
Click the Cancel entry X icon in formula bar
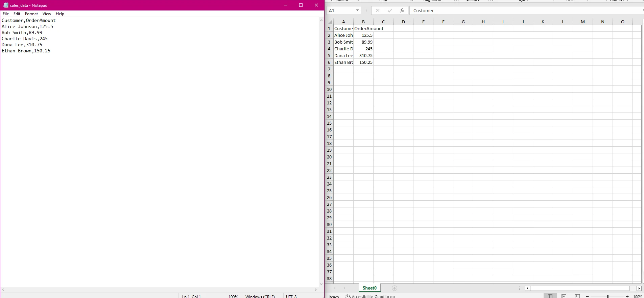click(378, 10)
